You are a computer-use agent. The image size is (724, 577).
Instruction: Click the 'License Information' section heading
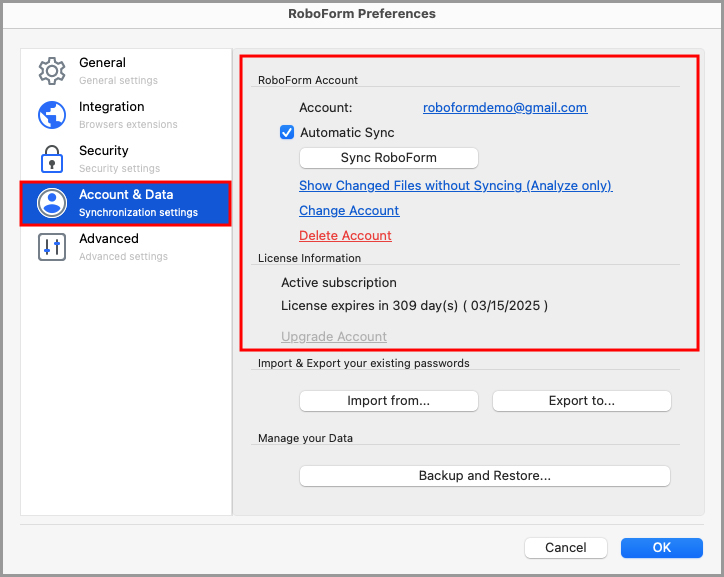tap(309, 258)
